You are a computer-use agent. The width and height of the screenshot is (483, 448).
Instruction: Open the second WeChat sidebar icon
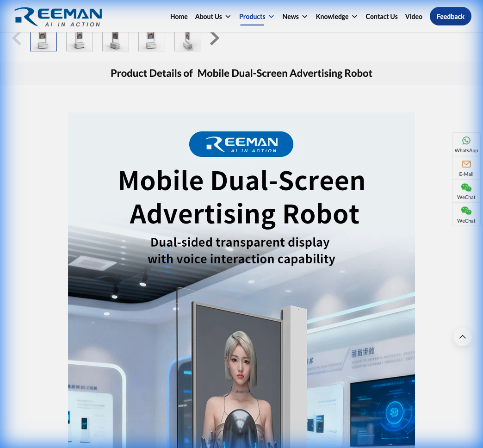466,215
